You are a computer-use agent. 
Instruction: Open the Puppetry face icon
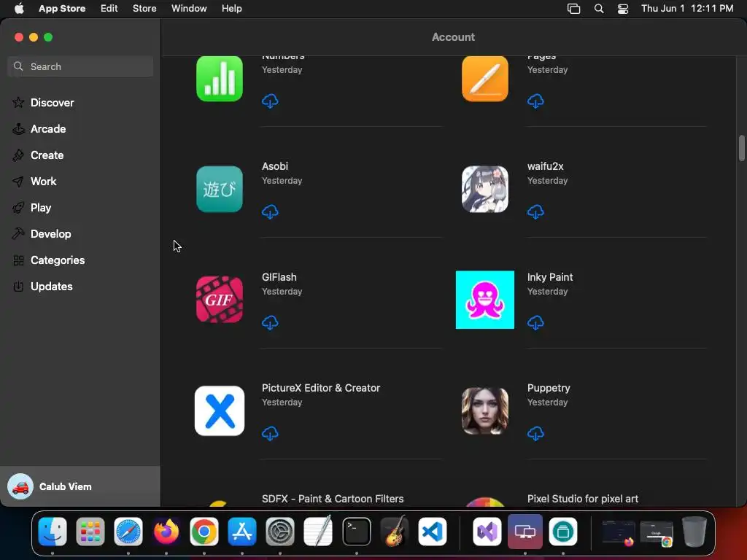click(485, 411)
